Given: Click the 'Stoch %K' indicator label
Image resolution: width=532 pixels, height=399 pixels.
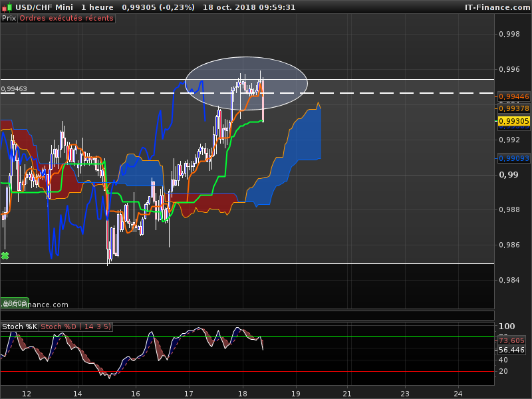Looking at the screenshot, I should tap(19, 327).
